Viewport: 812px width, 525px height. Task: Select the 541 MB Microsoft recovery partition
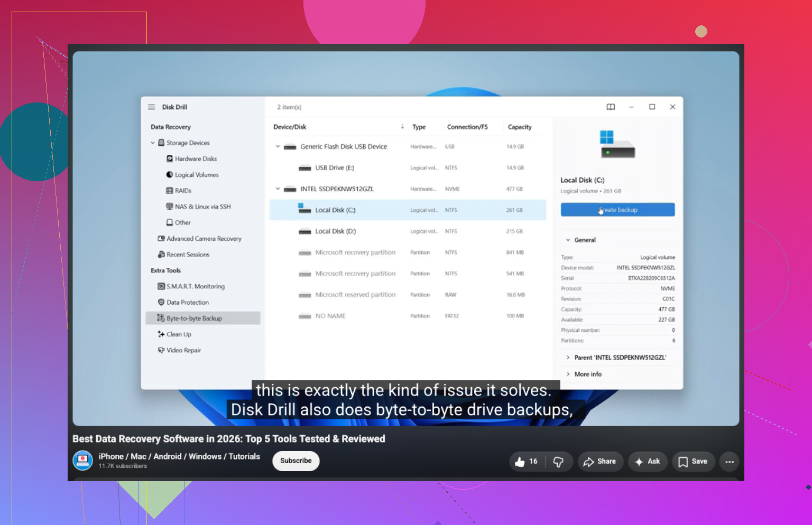pos(408,274)
